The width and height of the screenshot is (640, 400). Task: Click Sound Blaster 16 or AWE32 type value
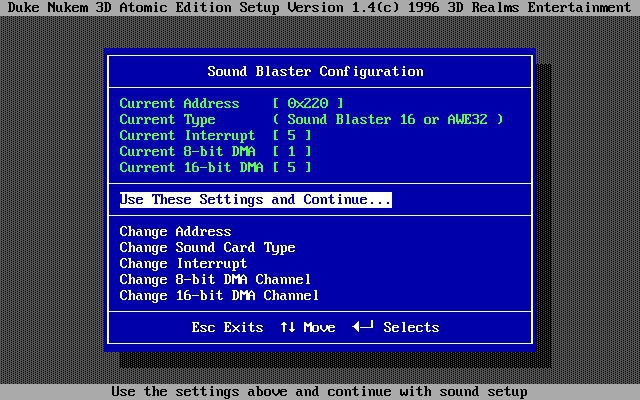pyautogui.click(x=388, y=119)
